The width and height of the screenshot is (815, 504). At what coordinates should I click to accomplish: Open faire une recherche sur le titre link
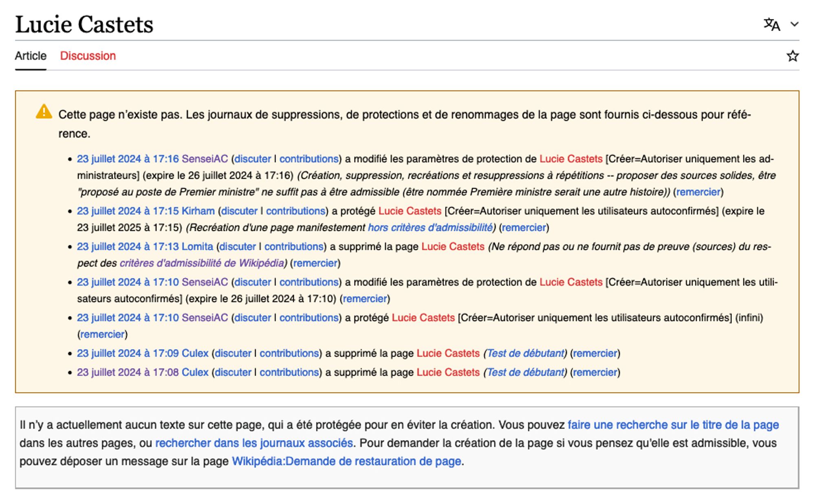673,425
